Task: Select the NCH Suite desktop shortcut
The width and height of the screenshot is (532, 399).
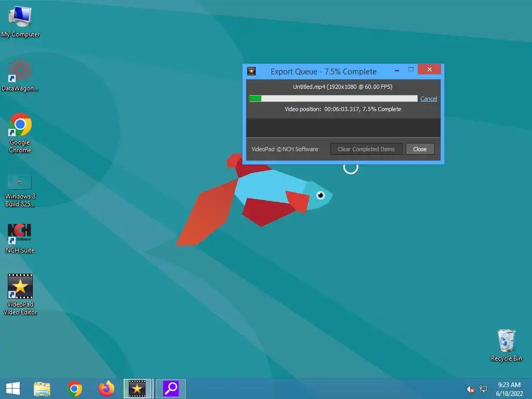Action: click(20, 238)
